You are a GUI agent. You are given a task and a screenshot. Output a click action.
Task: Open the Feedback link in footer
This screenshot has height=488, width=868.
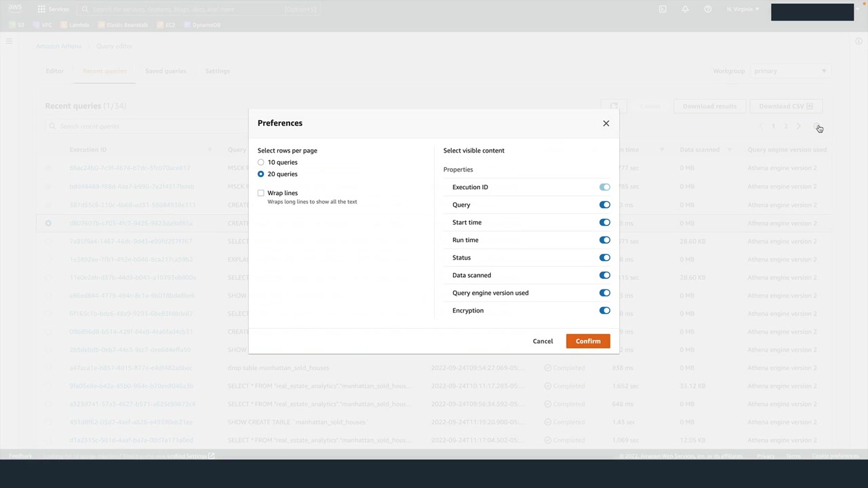click(20, 456)
